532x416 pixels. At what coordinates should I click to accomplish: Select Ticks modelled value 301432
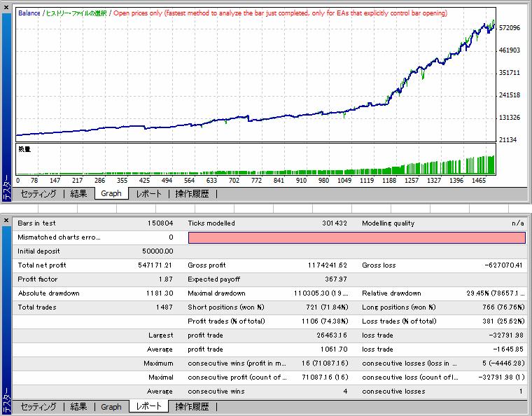click(x=335, y=223)
